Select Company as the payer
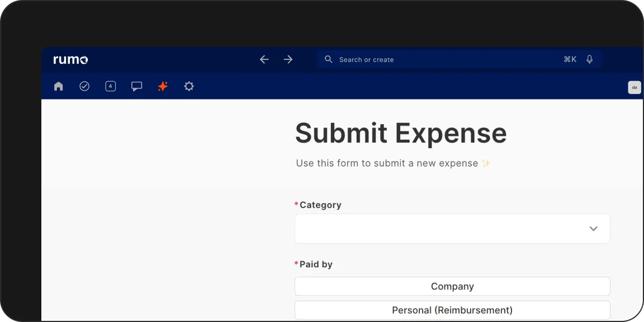 (x=452, y=286)
